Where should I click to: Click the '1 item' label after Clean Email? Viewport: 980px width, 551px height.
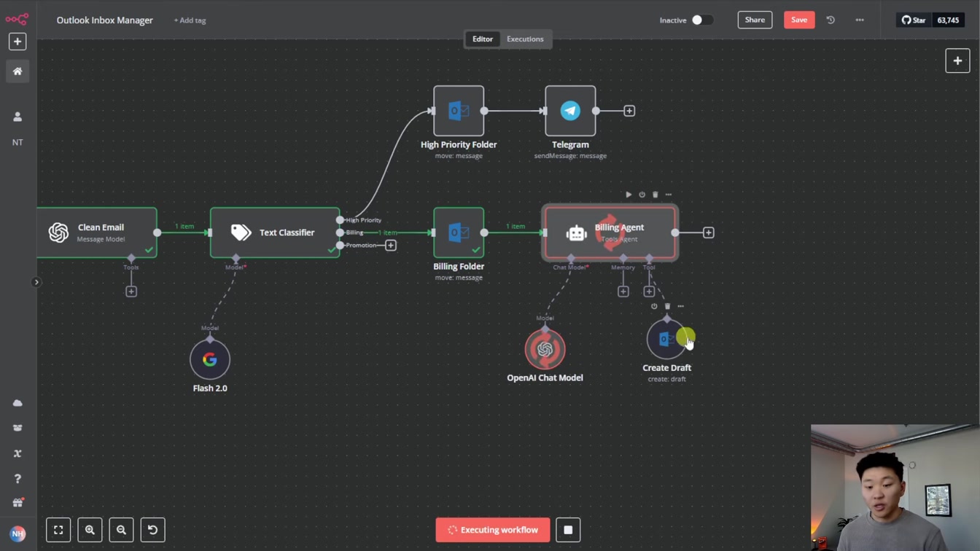184,227
